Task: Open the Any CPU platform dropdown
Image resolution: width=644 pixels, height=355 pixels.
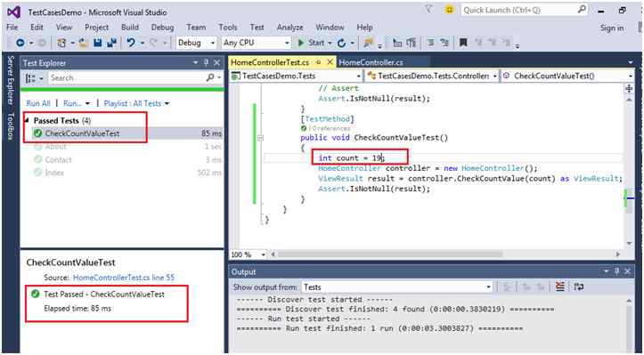Action: pos(256,43)
